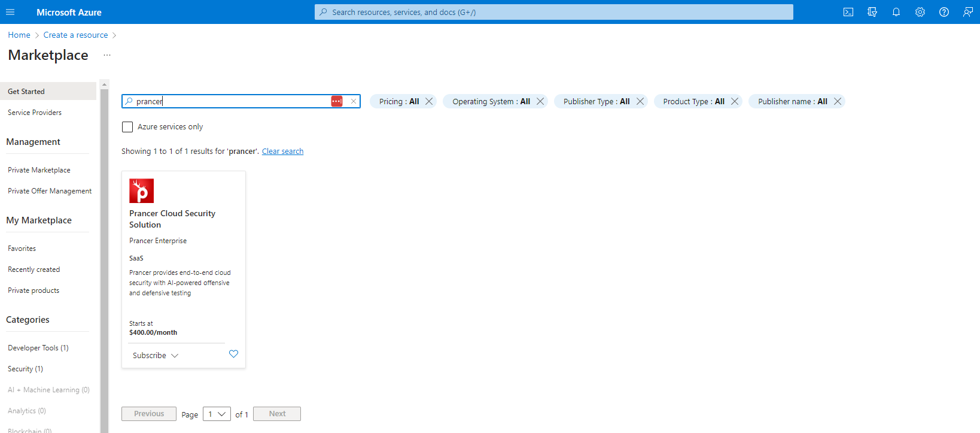Open Directories and subscriptions filter icon

(872, 12)
